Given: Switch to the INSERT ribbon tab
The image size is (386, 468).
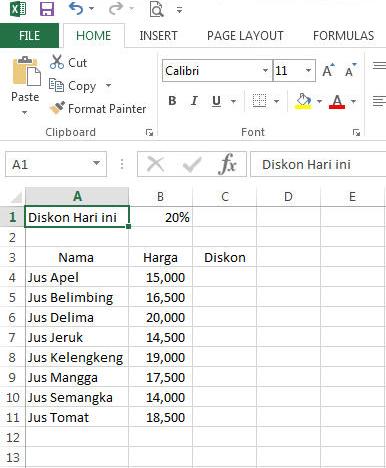Looking at the screenshot, I should [158, 36].
